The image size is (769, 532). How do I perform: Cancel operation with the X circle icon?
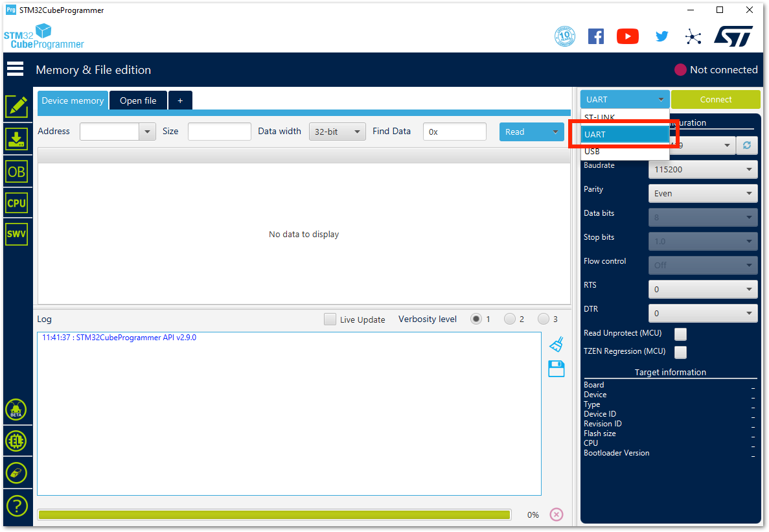coord(556,515)
